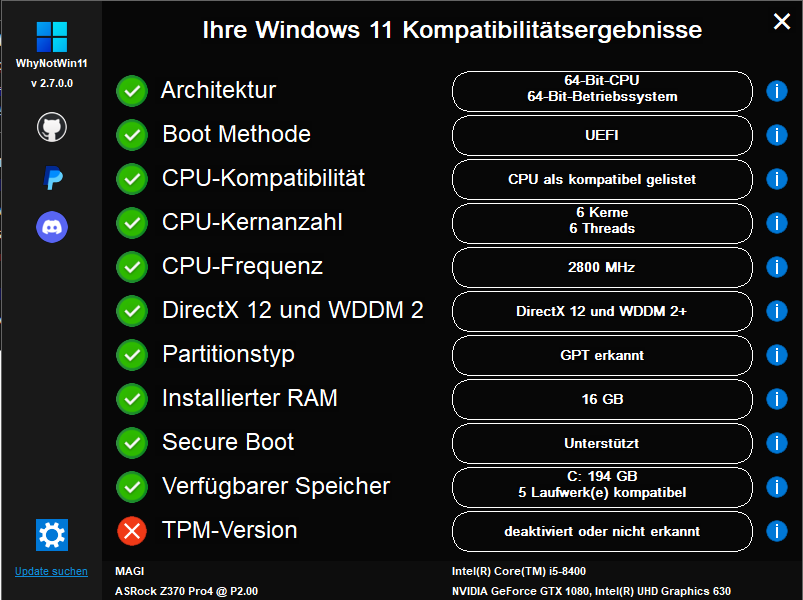Open the 'Update suchen' link
803x600 pixels.
tap(51, 571)
